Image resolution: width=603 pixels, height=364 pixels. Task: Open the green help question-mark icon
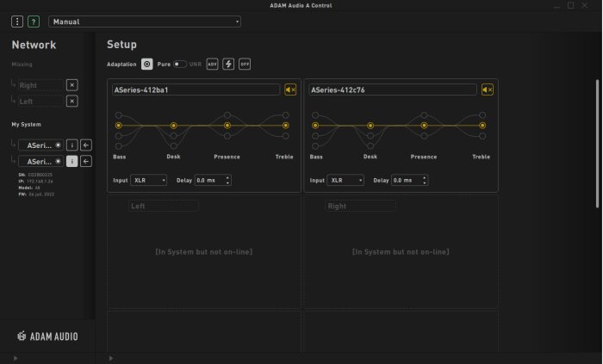pyautogui.click(x=34, y=22)
